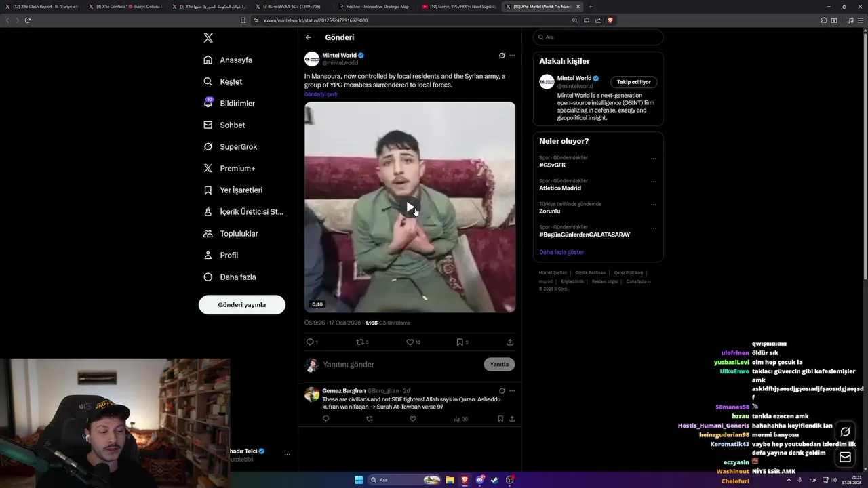This screenshot has height=488, width=868.
Task: More options on Gernaz Bargiran reply
Action: (x=512, y=390)
